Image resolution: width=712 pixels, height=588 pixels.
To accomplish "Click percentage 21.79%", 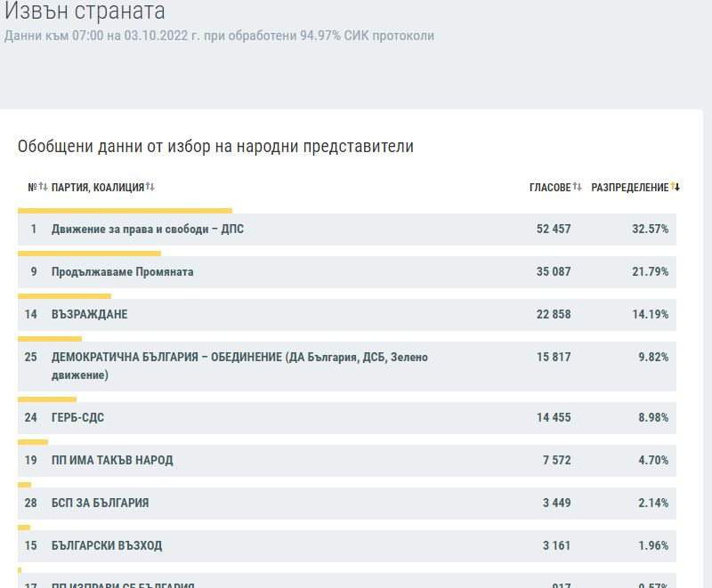I will click(x=651, y=272).
